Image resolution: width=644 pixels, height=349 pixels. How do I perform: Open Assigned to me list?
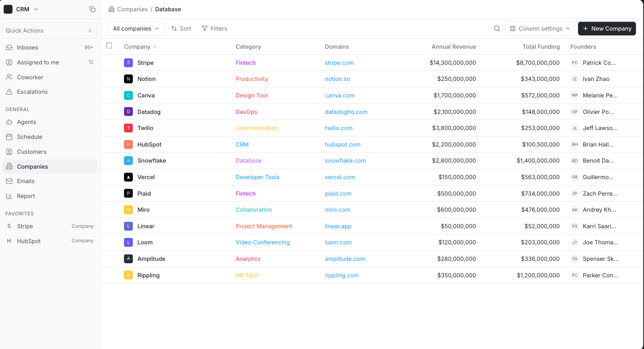(50, 62)
